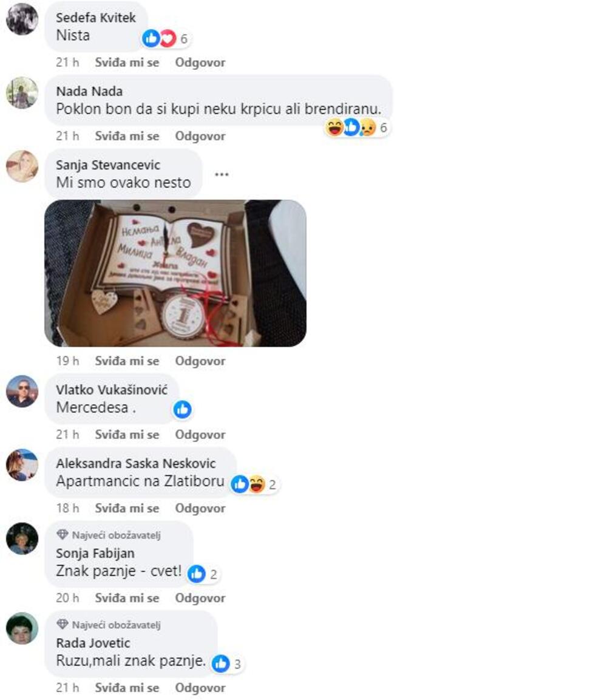Open the like reaction on the Mercedesa comment

182,409
